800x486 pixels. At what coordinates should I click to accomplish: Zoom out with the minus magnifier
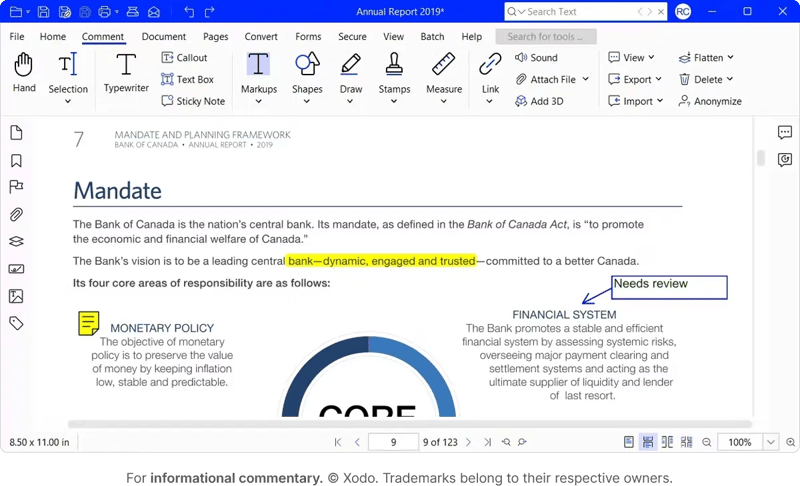pos(707,442)
